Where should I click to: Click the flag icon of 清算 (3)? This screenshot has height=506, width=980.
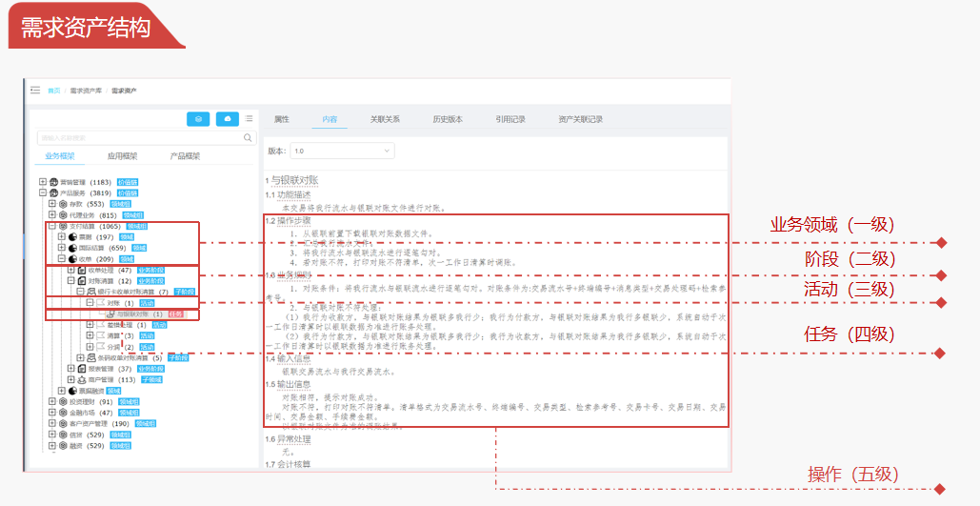[x=101, y=335]
